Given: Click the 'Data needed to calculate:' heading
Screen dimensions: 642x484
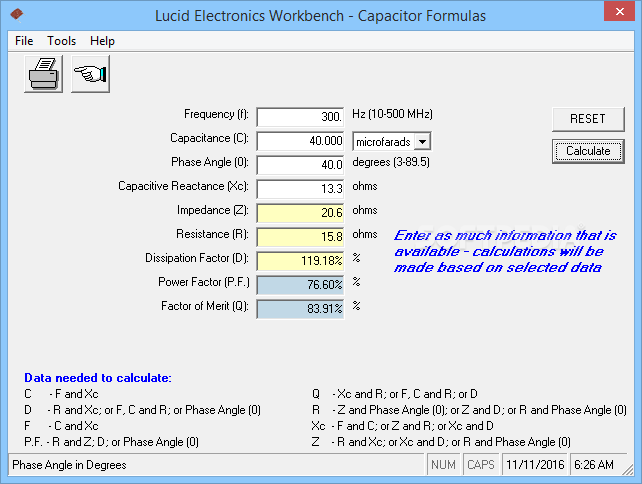Looking at the screenshot, I should point(98,378).
